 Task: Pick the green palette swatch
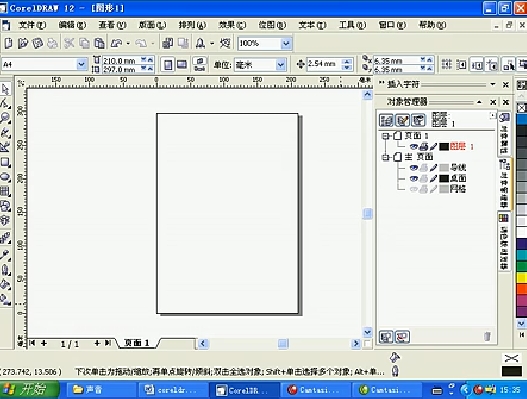pos(521,266)
